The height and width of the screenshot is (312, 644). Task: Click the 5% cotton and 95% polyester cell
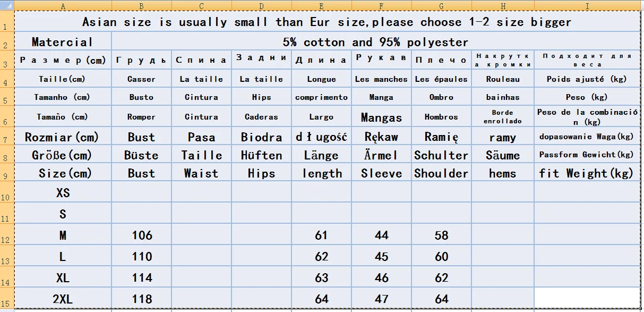click(376, 42)
